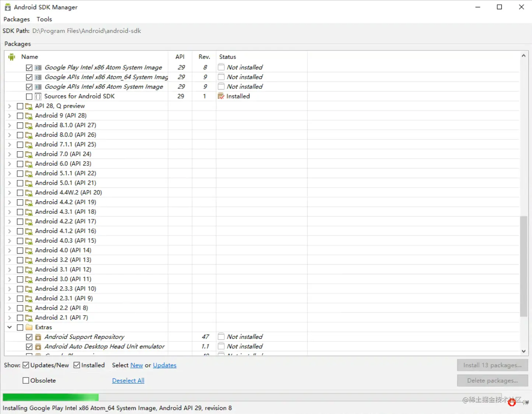Check the Android 9 (API 28) checkbox

click(x=20, y=116)
